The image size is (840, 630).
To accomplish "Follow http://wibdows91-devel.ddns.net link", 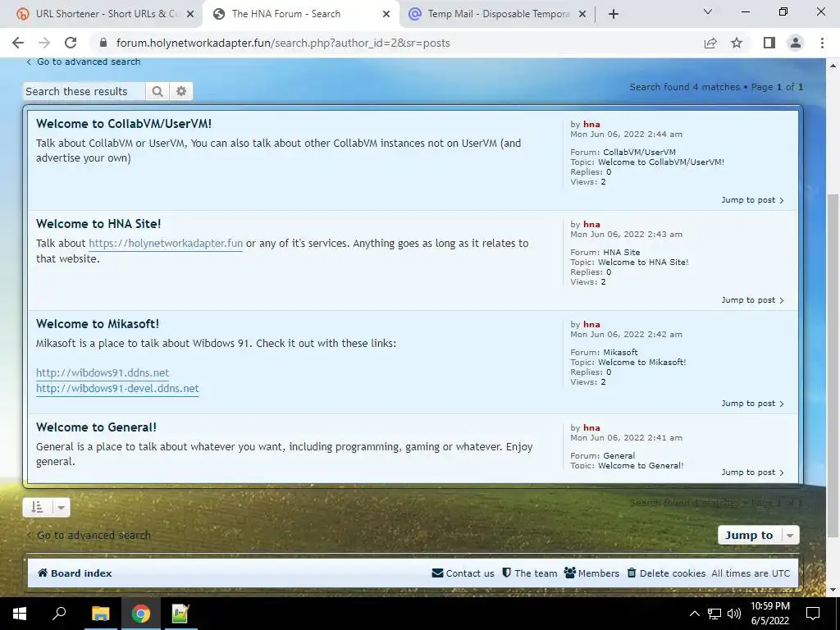I will (117, 388).
